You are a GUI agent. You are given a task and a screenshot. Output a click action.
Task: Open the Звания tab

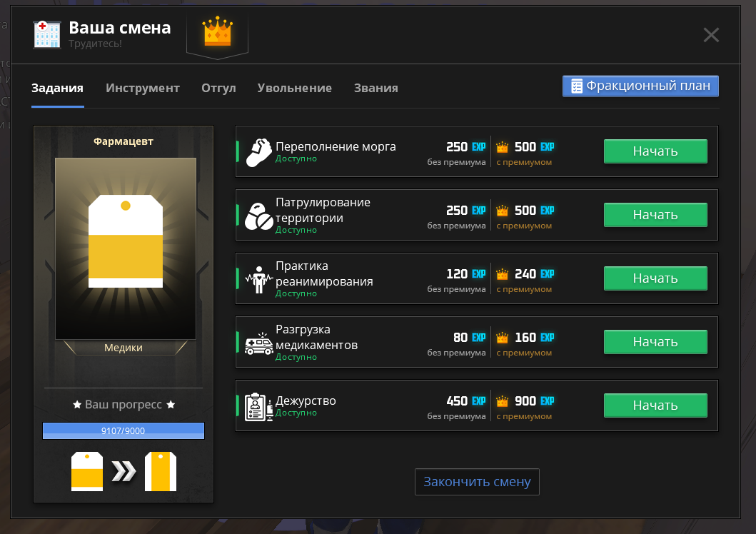click(x=376, y=89)
